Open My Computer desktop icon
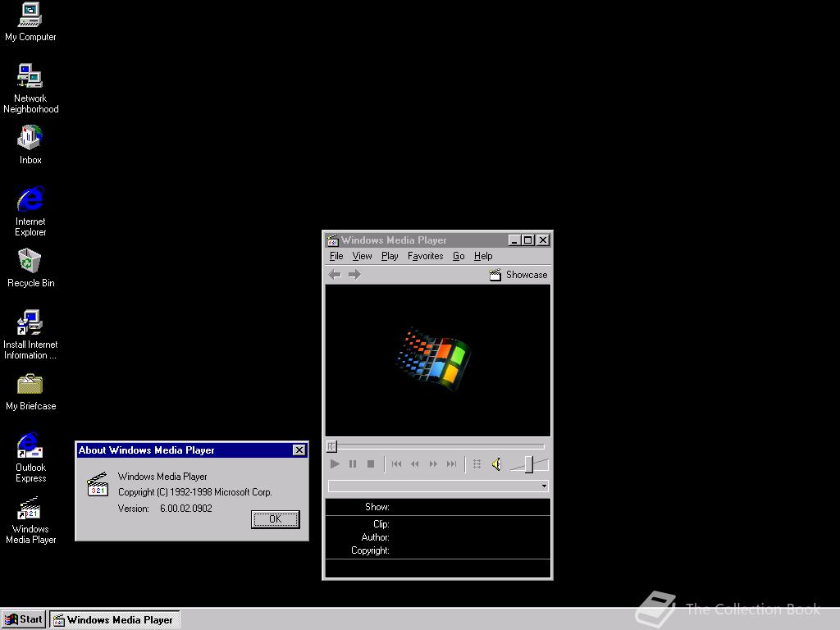 [x=30, y=21]
